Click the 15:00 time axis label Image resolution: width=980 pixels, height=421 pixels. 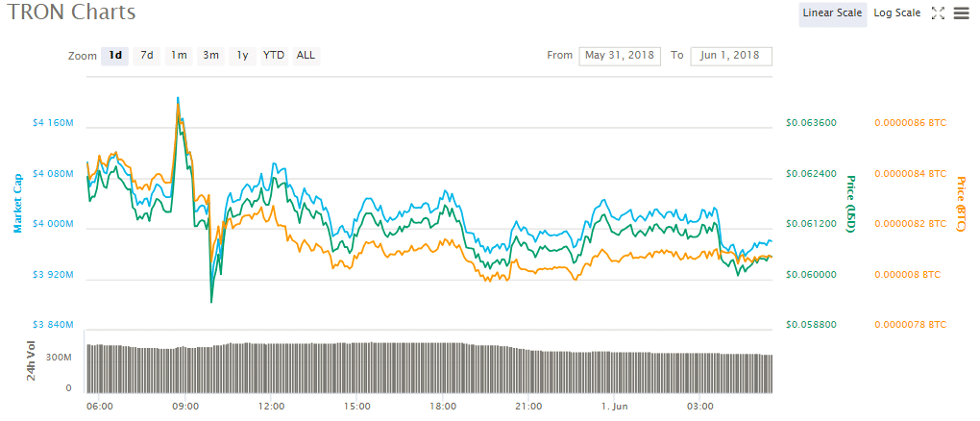[x=357, y=406]
